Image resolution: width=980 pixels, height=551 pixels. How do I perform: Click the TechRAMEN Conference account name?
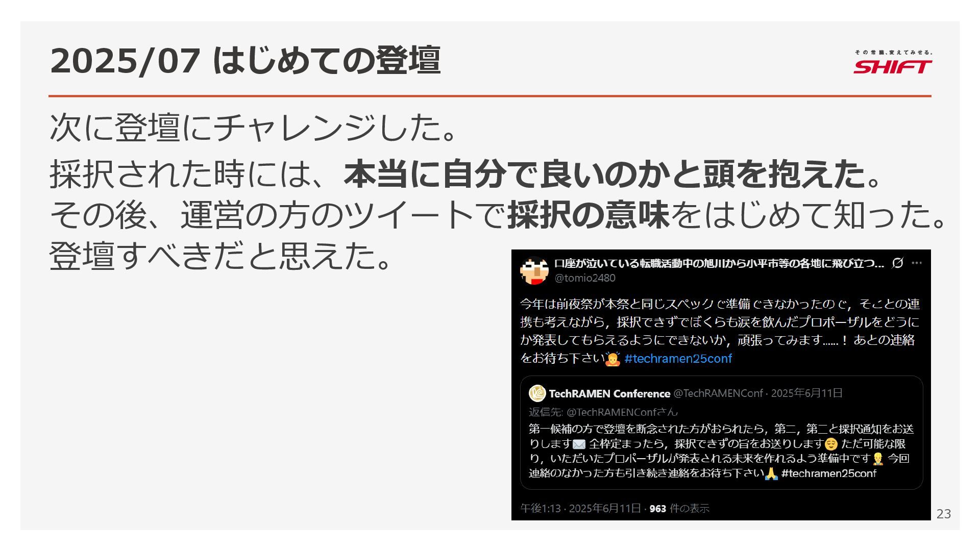pyautogui.click(x=609, y=393)
